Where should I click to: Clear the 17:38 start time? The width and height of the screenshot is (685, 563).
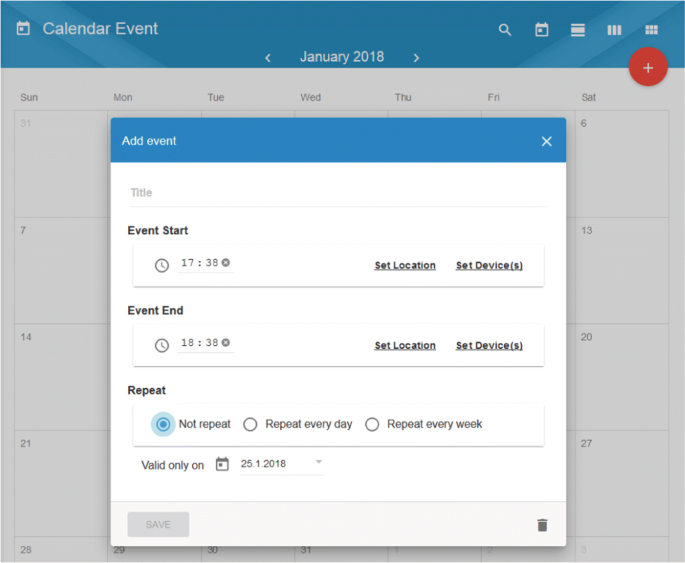(225, 263)
